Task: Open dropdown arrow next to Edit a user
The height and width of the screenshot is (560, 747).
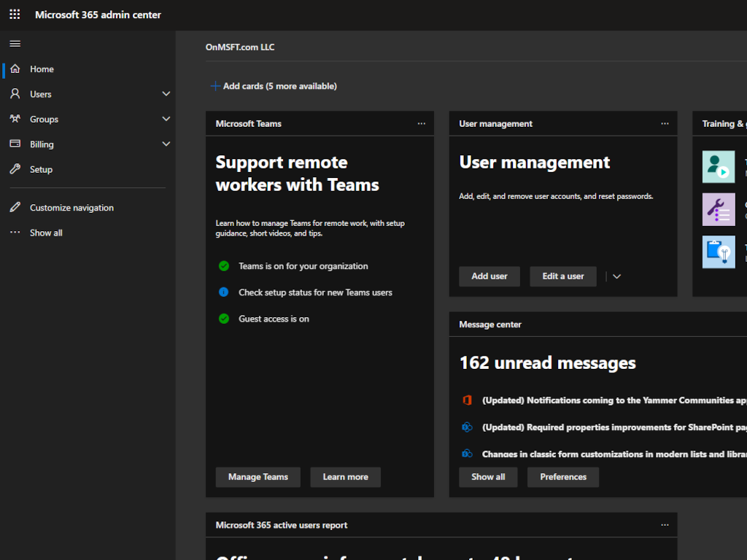Action: pyautogui.click(x=616, y=276)
